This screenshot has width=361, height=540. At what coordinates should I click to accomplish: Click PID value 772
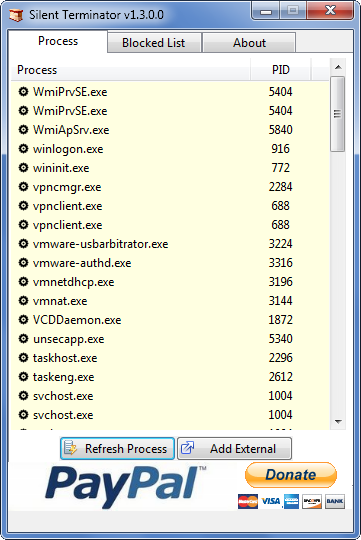click(x=280, y=167)
